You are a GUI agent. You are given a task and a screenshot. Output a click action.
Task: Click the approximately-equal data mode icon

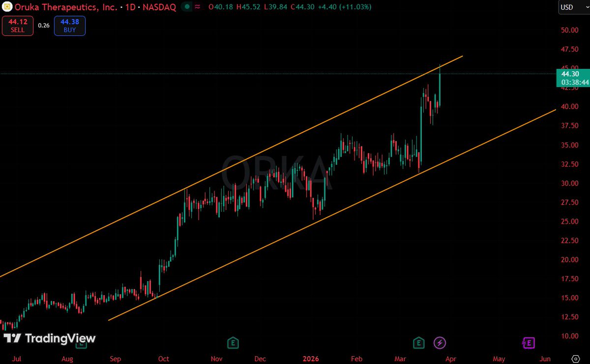(x=197, y=7)
